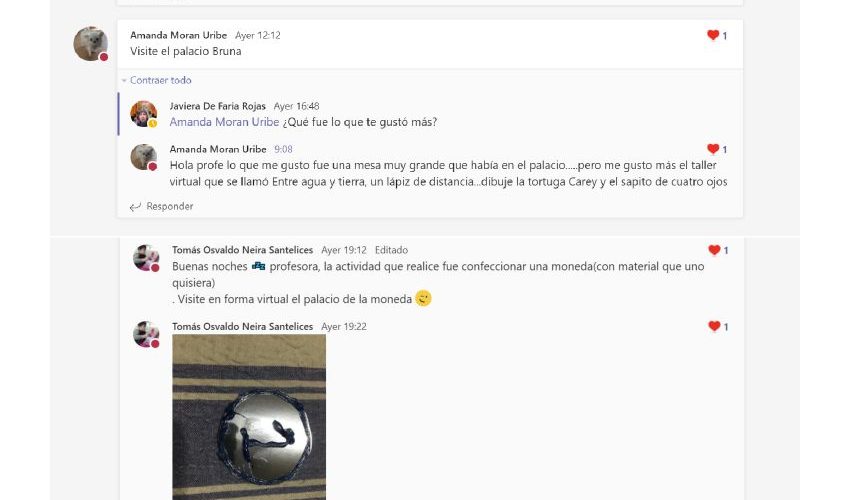Click the winking emoji in Tomás's message
The height and width of the screenshot is (500, 850).
point(423,298)
